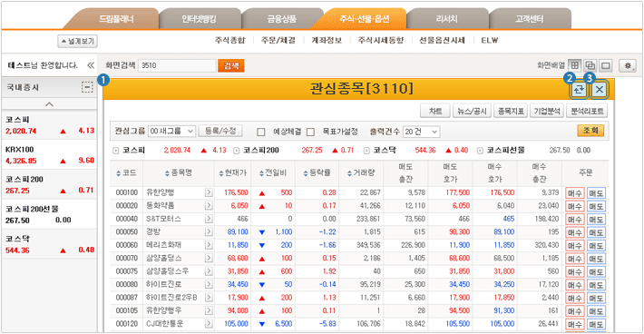644x334 pixels.
Task: Open detail arrow for 유한양행우
Action: [209, 310]
